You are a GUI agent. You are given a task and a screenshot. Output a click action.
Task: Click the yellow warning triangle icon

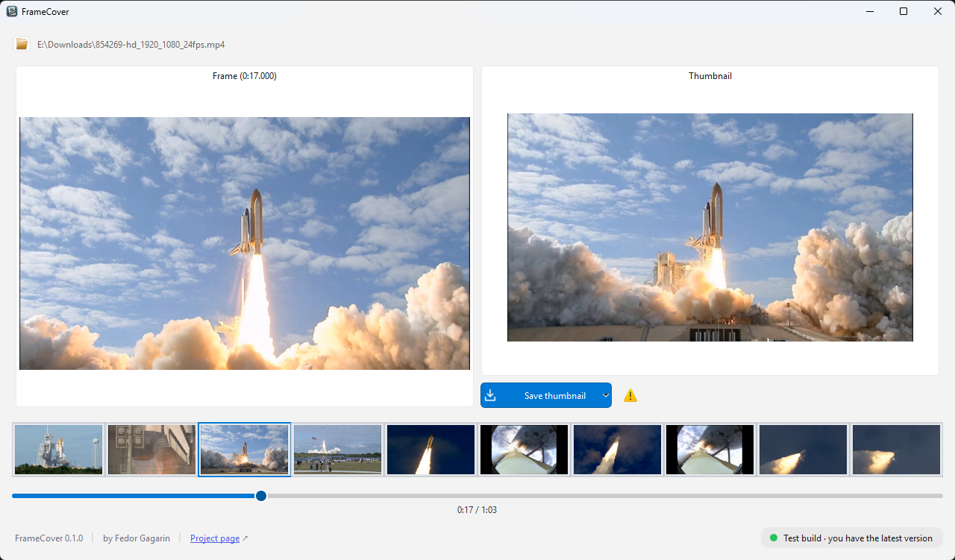(630, 396)
